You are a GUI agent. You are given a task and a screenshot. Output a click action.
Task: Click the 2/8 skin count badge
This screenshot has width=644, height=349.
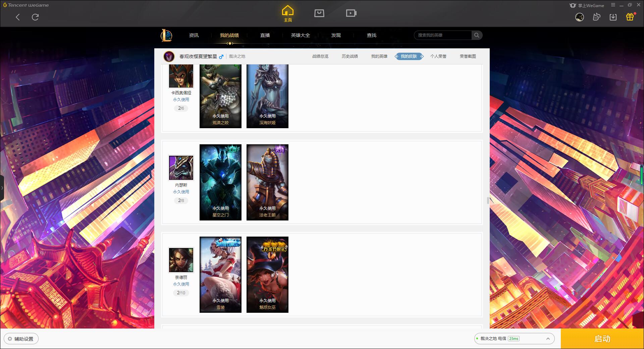(x=181, y=200)
